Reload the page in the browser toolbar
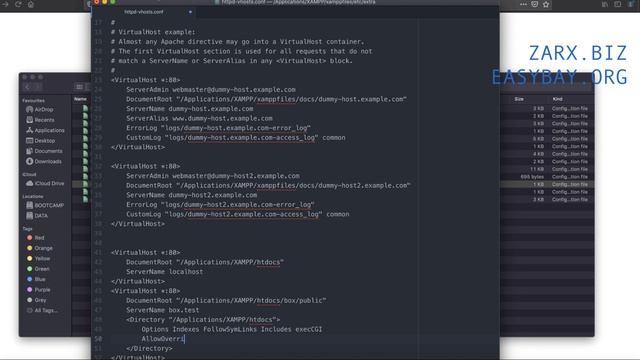Image resolution: width=640 pixels, height=360 pixels. click(x=18, y=4)
